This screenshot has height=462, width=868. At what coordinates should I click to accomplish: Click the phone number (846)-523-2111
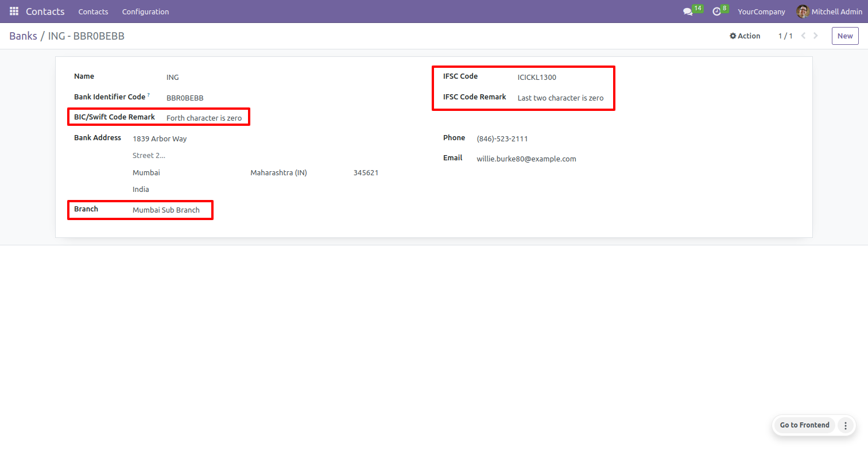502,138
